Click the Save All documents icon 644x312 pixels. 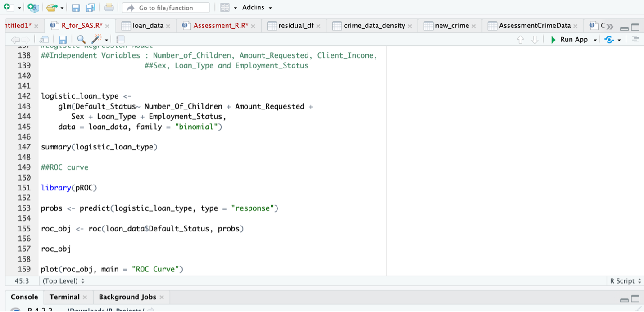[x=91, y=8]
